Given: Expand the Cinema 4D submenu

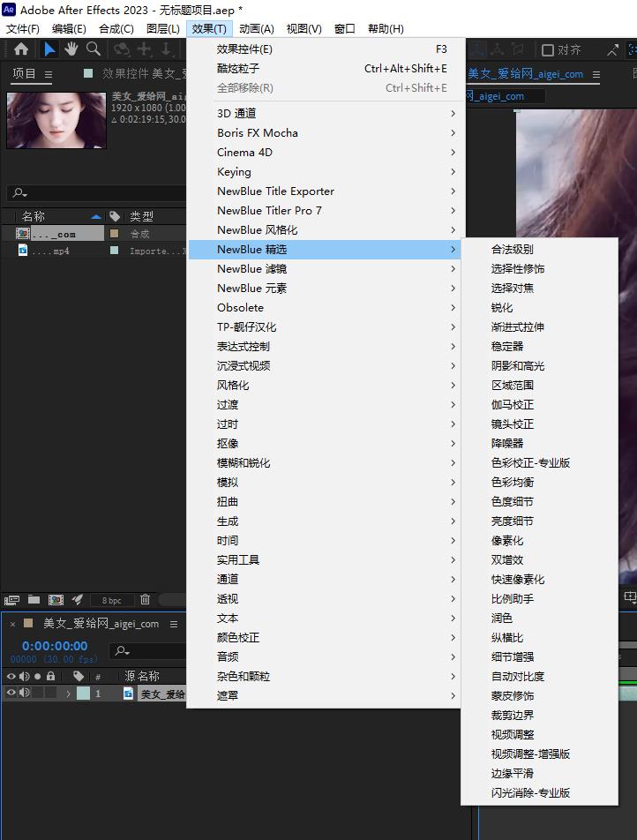Looking at the screenshot, I should click(325, 152).
